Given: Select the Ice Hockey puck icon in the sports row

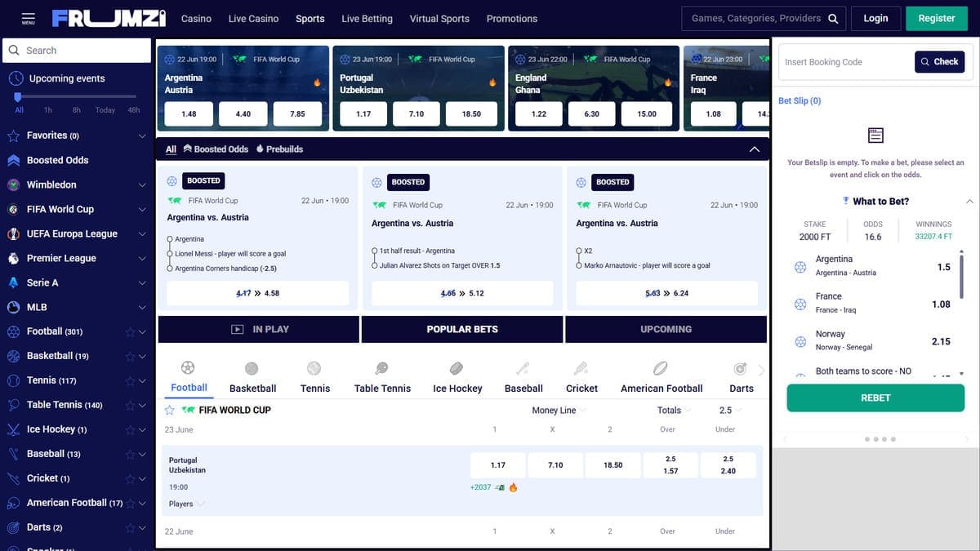Looking at the screenshot, I should [457, 369].
